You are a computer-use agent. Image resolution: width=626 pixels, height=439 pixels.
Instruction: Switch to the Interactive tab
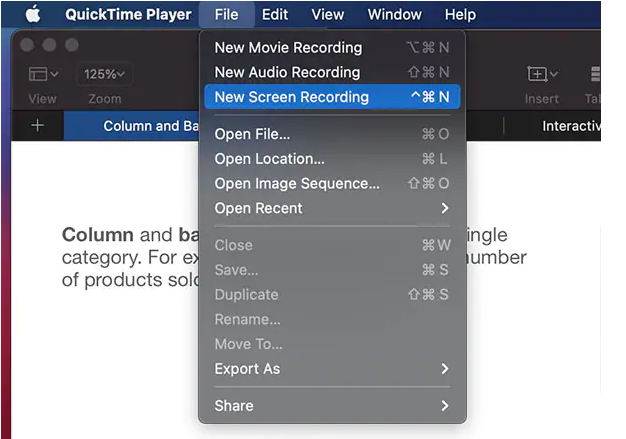[x=571, y=126]
